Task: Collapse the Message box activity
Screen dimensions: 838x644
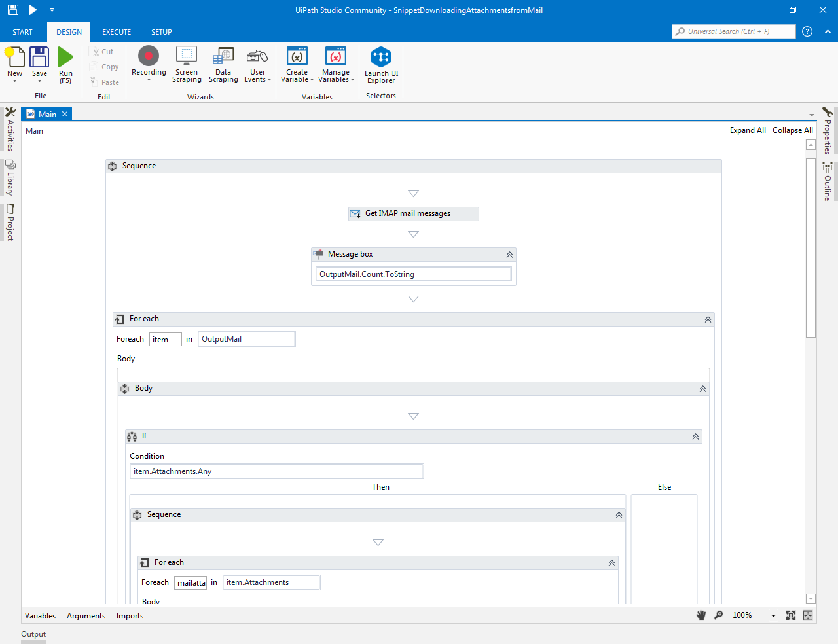Action: pos(509,255)
